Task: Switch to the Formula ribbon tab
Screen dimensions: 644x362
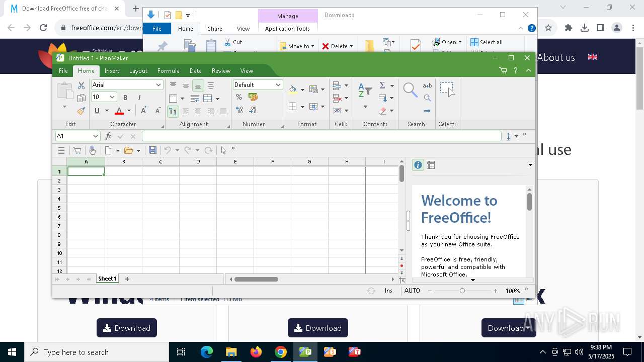Action: click(x=168, y=71)
